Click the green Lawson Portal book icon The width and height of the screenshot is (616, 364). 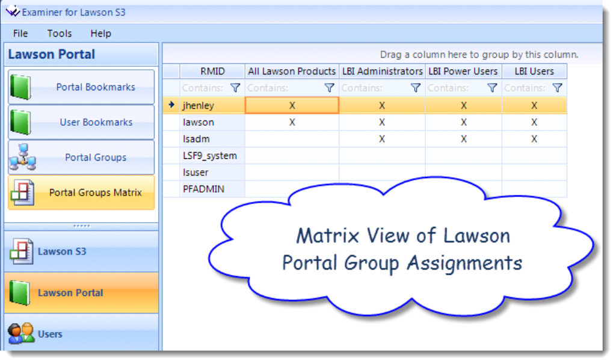click(x=20, y=293)
